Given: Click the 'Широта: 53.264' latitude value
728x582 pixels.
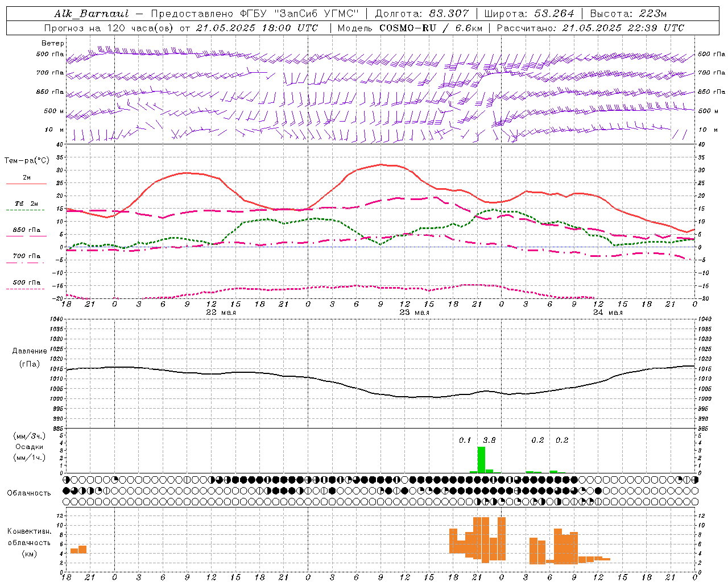Looking at the screenshot, I should (529, 14).
